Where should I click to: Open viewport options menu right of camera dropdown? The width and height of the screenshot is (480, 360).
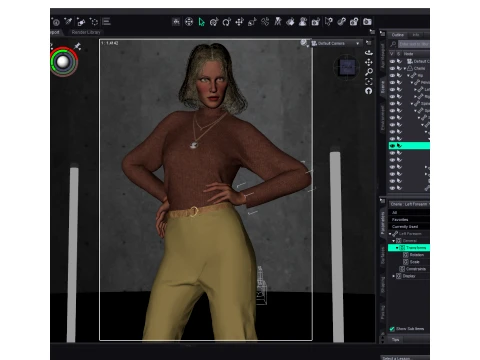pyautogui.click(x=368, y=43)
